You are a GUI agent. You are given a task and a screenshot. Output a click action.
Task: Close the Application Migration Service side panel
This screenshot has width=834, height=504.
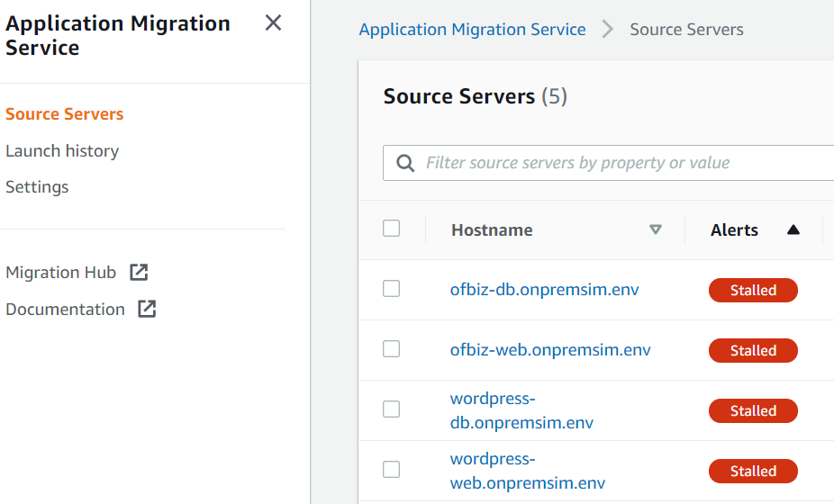[274, 22]
